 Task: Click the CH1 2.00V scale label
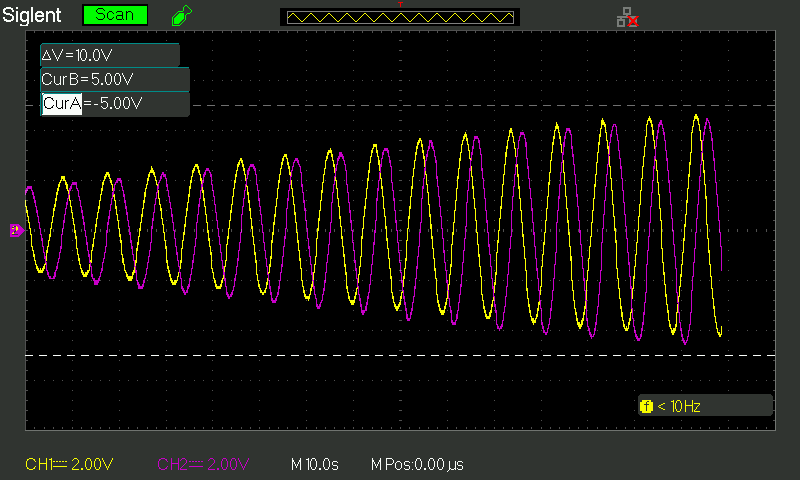pyautogui.click(x=69, y=464)
